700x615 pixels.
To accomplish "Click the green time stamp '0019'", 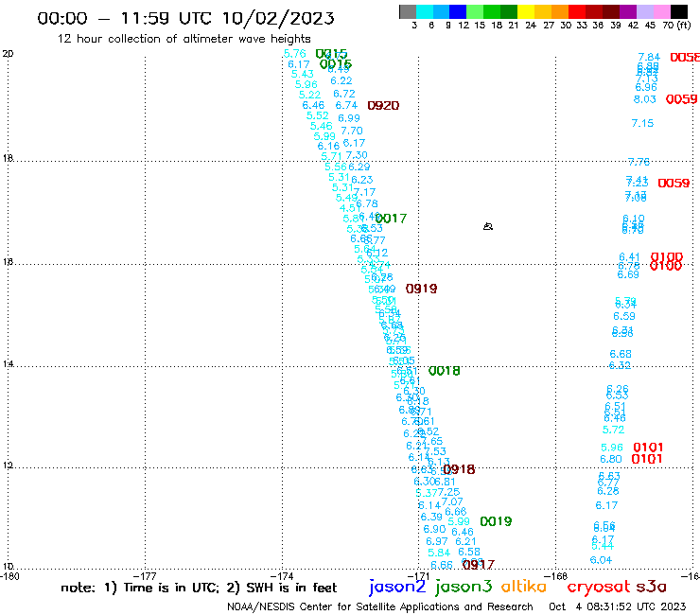I will [496, 521].
